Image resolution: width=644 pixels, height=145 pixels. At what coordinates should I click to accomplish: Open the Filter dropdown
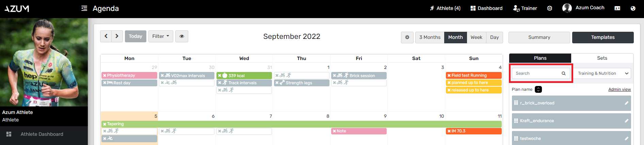[x=161, y=36]
